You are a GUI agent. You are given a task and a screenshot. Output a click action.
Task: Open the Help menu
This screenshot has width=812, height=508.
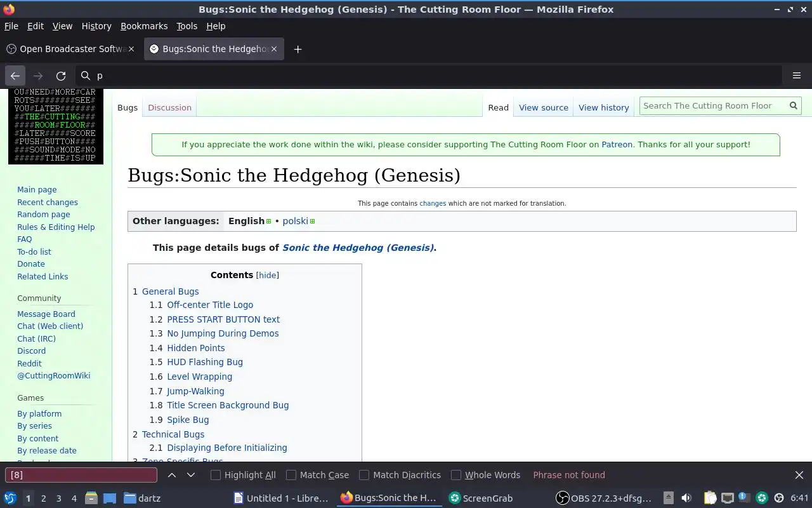point(216,26)
